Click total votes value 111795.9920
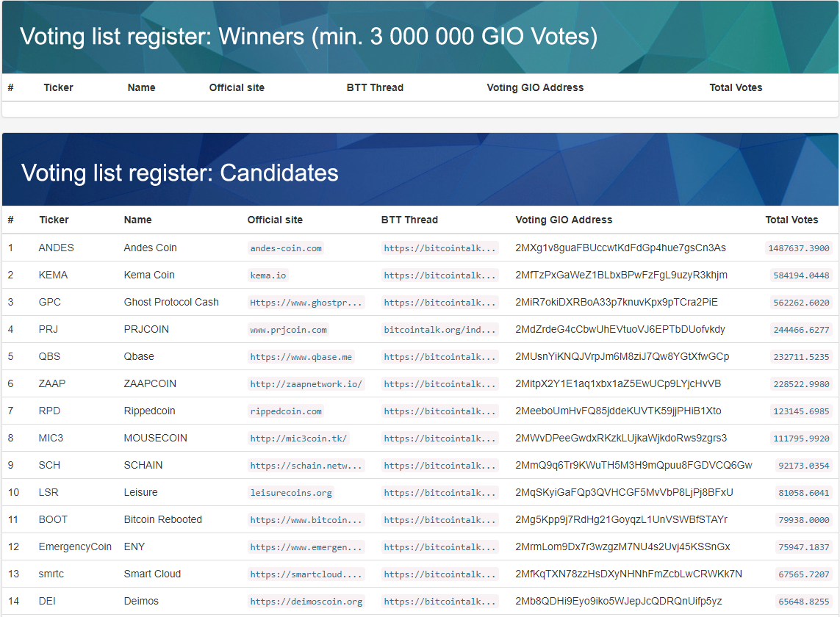Viewport: 840px width, 617px height. pos(801,439)
